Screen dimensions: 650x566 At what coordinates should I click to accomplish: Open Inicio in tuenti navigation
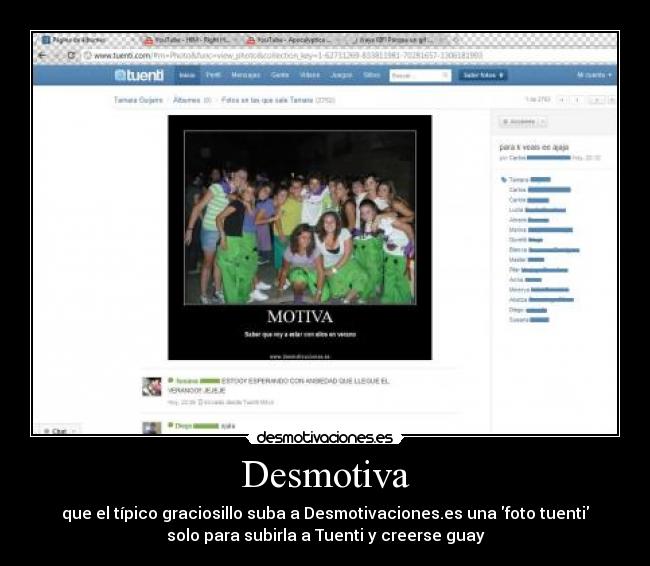187,75
